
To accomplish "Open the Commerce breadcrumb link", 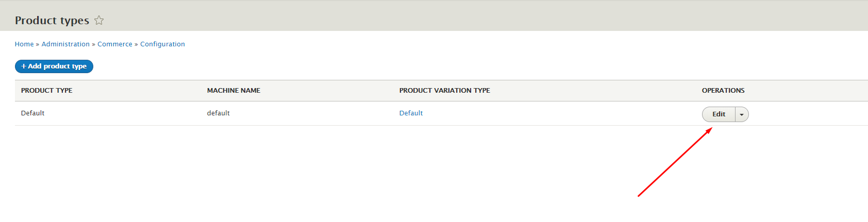I will (x=115, y=44).
